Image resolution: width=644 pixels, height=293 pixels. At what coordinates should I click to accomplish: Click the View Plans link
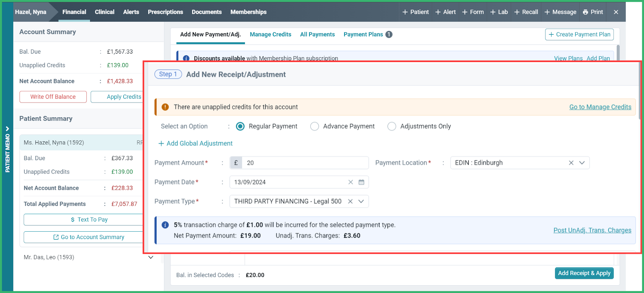click(x=568, y=58)
